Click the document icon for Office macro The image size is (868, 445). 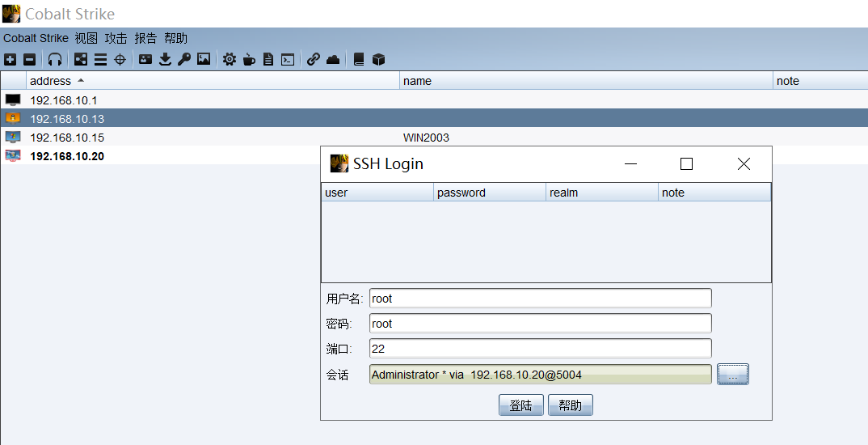[x=268, y=59]
